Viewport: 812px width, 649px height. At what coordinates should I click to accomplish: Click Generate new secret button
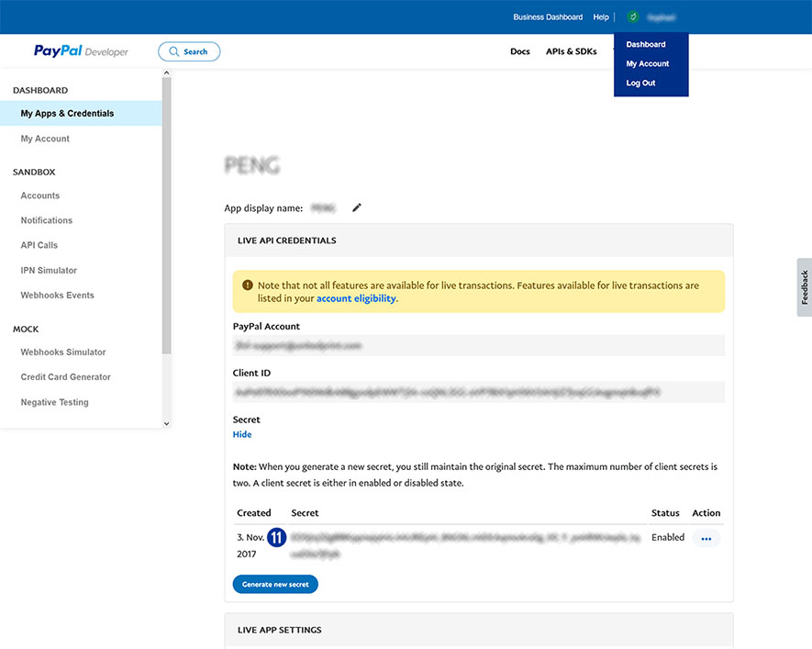click(x=275, y=584)
